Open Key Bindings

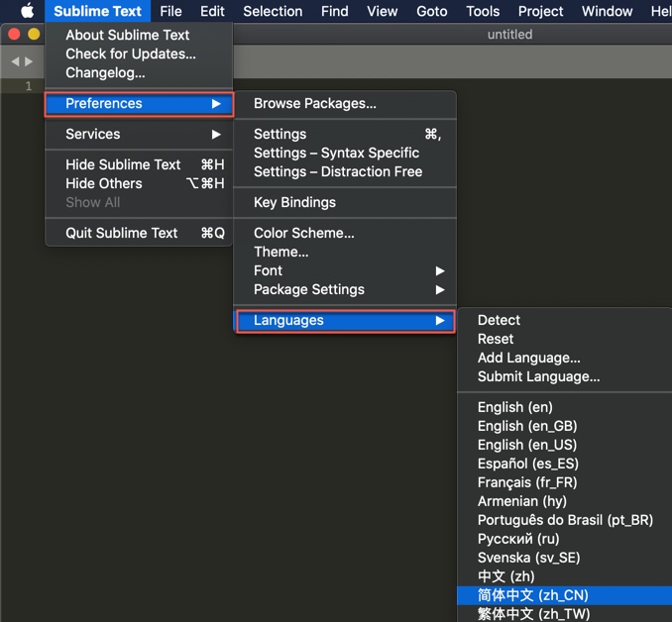point(345,202)
